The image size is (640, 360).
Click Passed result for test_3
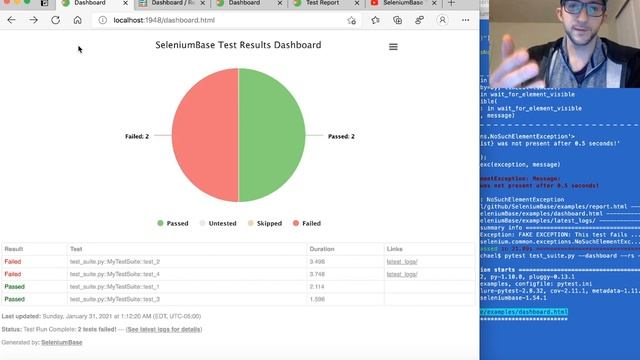15,299
